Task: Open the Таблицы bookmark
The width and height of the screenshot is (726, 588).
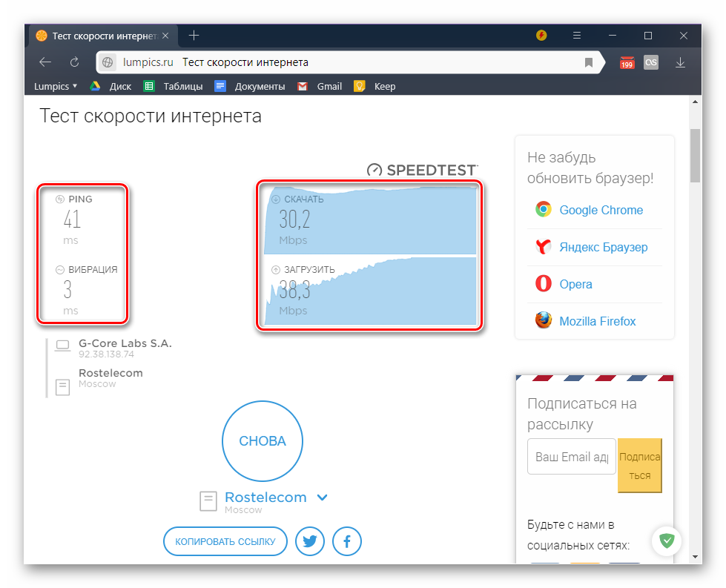Action: tap(174, 87)
